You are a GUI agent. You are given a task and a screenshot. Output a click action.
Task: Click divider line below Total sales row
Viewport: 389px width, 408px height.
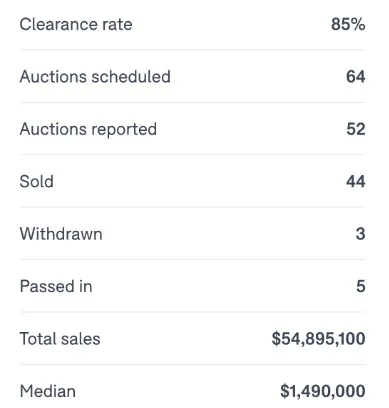(192, 365)
